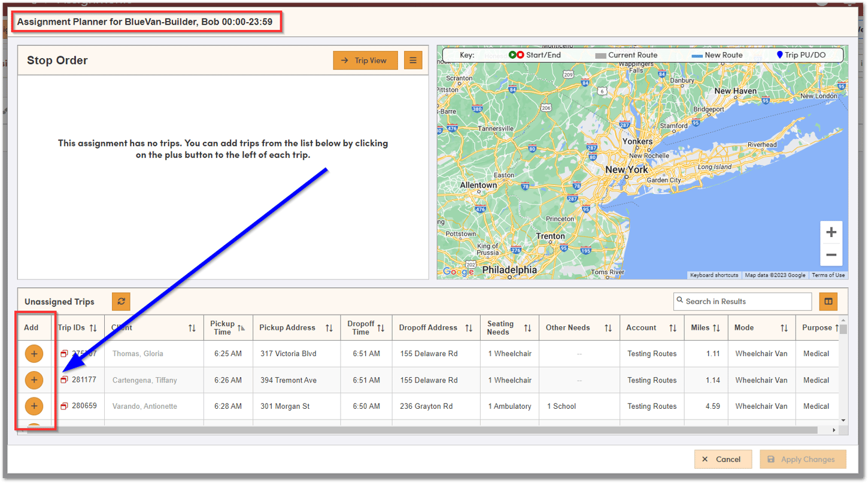The image size is (868, 483).
Task: Click the horizontal scrollbar below the trip table
Action: click(419, 430)
